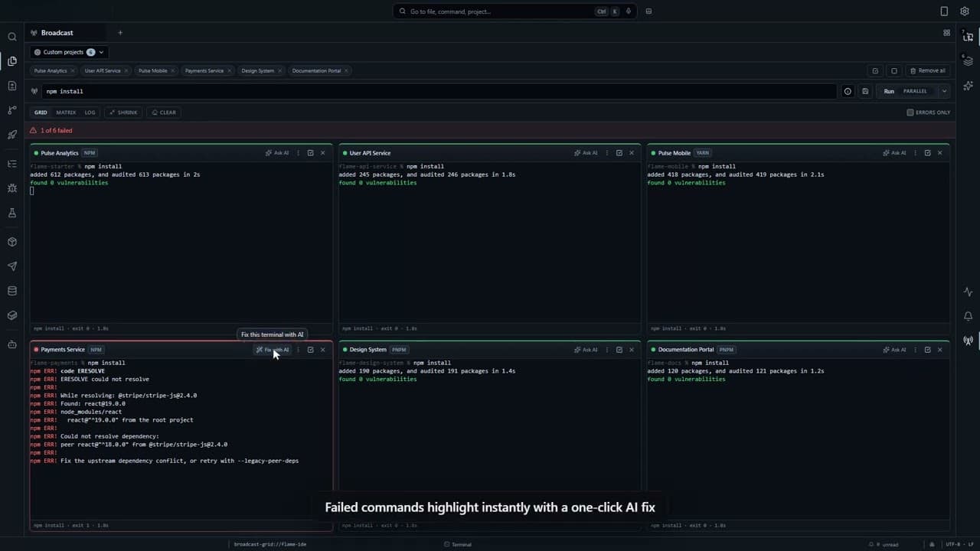Click the select-all checkbox icon left of Remove all

[x=875, y=70]
